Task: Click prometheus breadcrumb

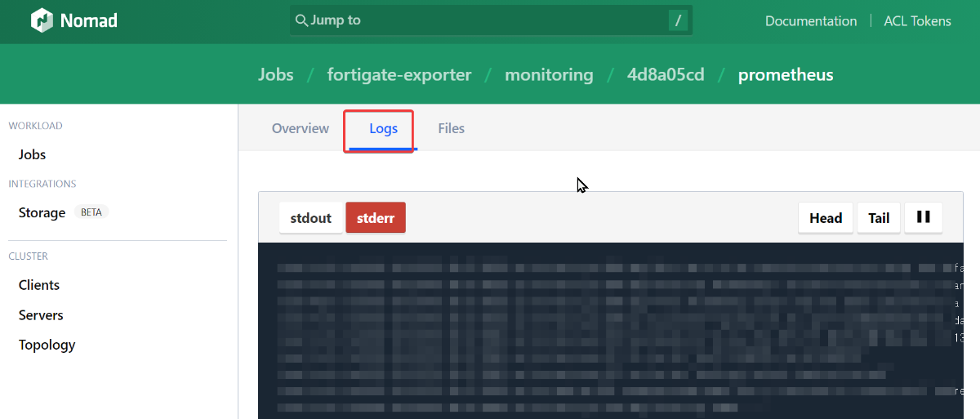Action: click(x=786, y=74)
